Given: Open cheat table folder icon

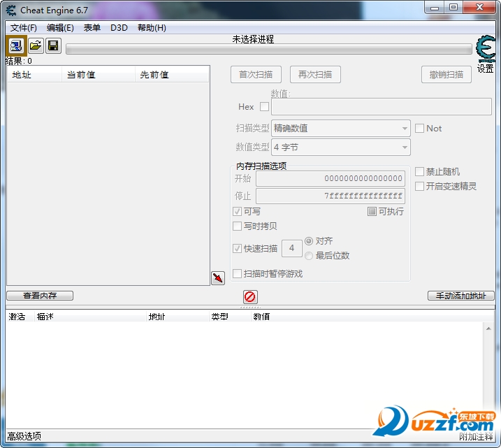Looking at the screenshot, I should 36,45.
